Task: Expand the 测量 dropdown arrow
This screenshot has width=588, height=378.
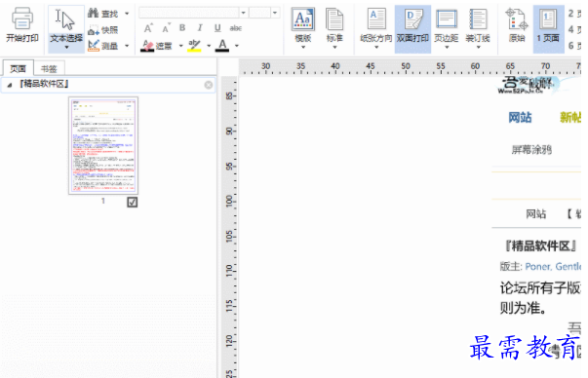Action: [x=127, y=46]
